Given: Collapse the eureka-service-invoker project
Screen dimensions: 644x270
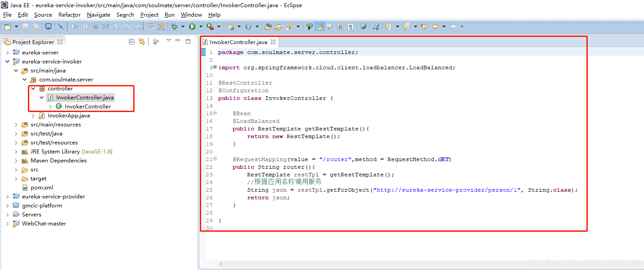Looking at the screenshot, I should pyautogui.click(x=7, y=62).
